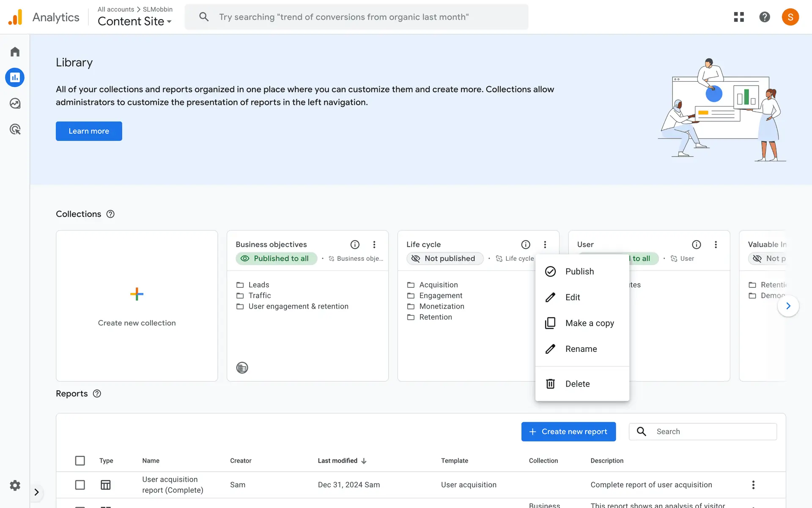Select Make a copy menu entry
The height and width of the screenshot is (508, 812).
(x=589, y=323)
